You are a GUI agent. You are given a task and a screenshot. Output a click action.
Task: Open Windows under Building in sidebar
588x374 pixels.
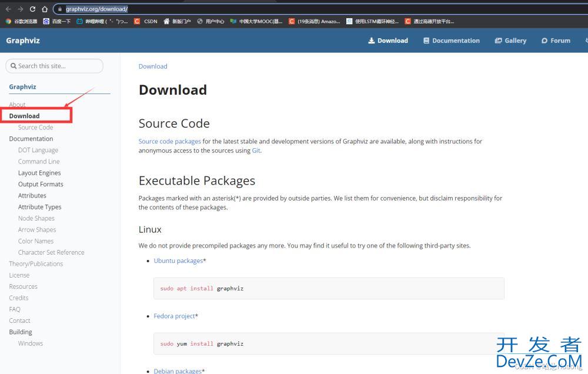[31, 343]
